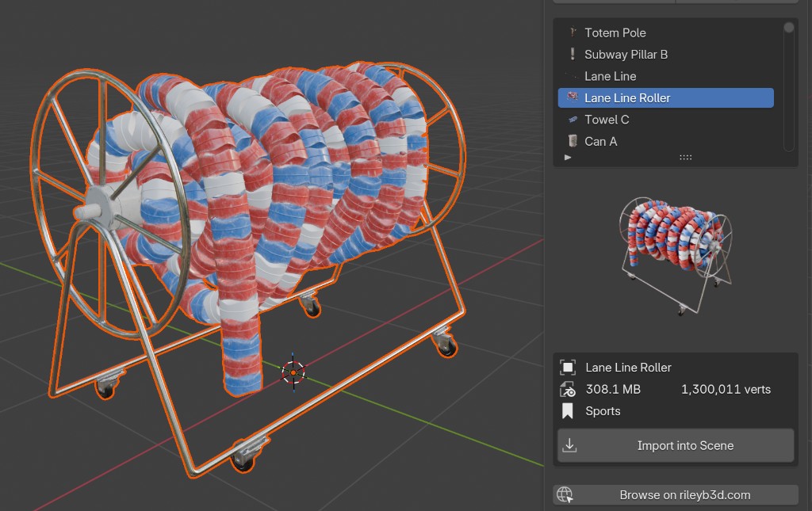Click the object icon beside Lane Line Roller name

coord(568,368)
